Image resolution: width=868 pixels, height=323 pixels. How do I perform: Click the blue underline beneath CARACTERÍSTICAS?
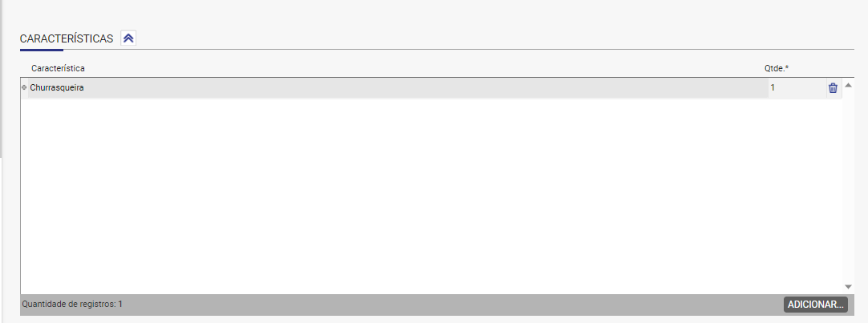point(42,50)
